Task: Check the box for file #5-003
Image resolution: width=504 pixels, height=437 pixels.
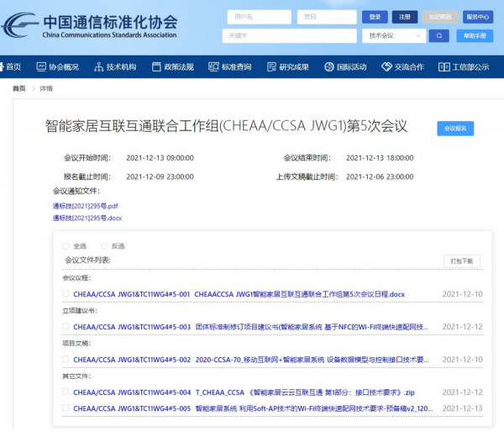Action: [66, 326]
